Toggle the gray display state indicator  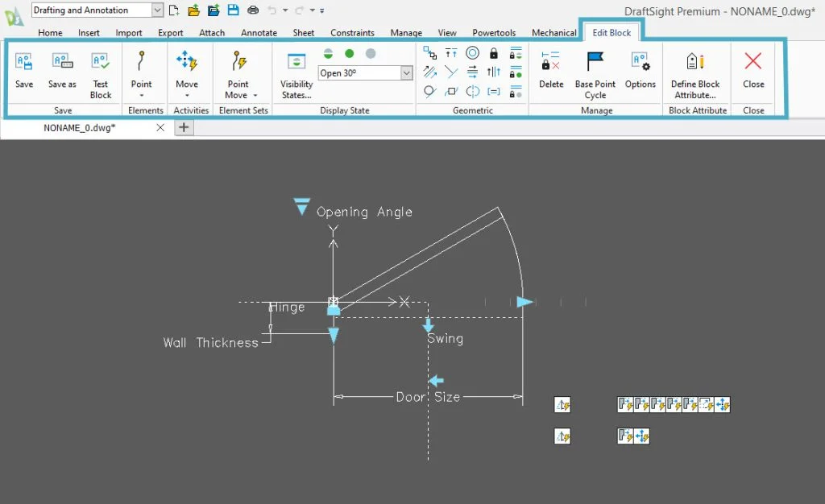[x=368, y=52]
